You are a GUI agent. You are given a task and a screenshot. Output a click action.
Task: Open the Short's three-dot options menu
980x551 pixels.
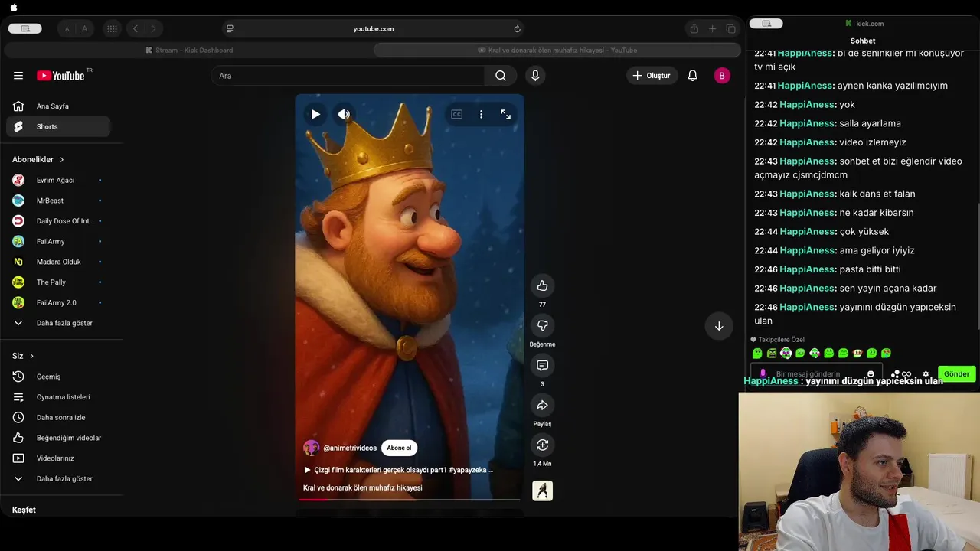(481, 114)
